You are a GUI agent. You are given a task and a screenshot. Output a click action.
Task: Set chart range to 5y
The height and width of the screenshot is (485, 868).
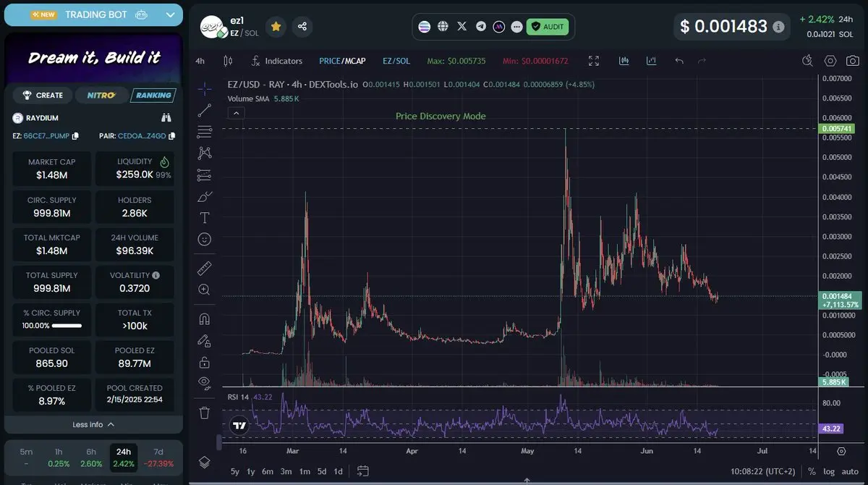click(x=235, y=472)
